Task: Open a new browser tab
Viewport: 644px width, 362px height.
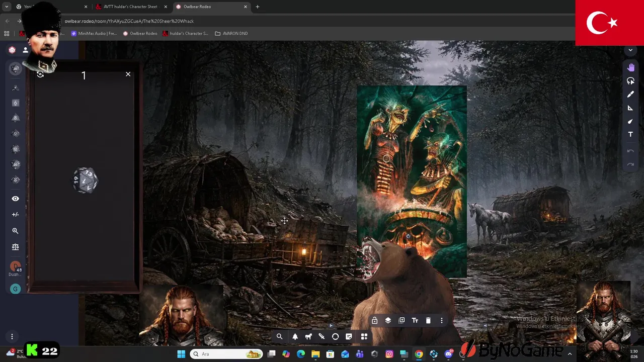Action: [x=258, y=7]
